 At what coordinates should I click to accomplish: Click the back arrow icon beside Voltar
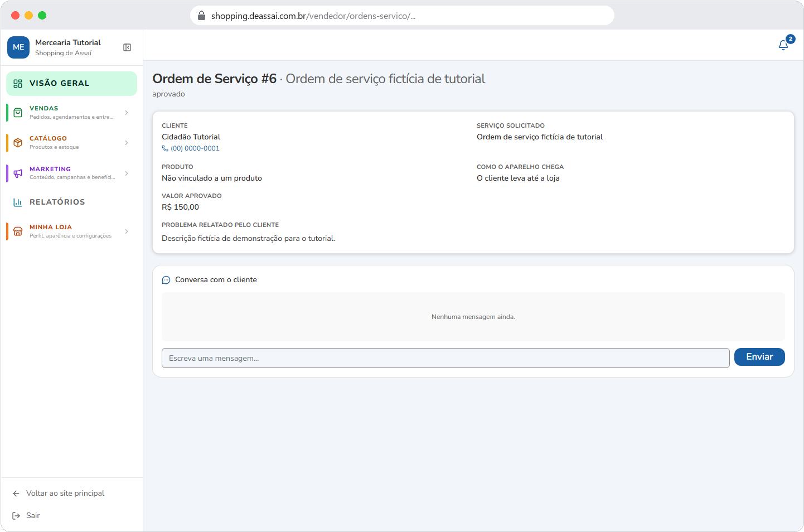pos(16,494)
